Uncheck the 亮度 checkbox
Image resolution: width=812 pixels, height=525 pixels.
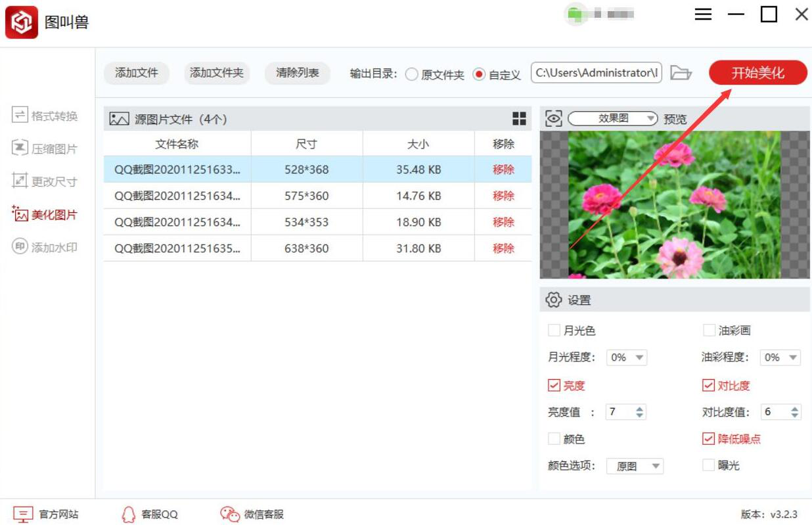point(554,385)
